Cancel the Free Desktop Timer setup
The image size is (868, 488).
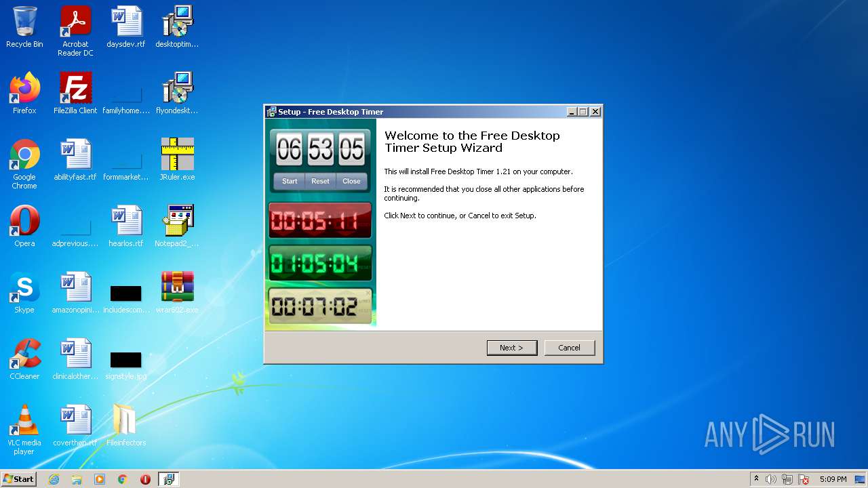tap(570, 348)
